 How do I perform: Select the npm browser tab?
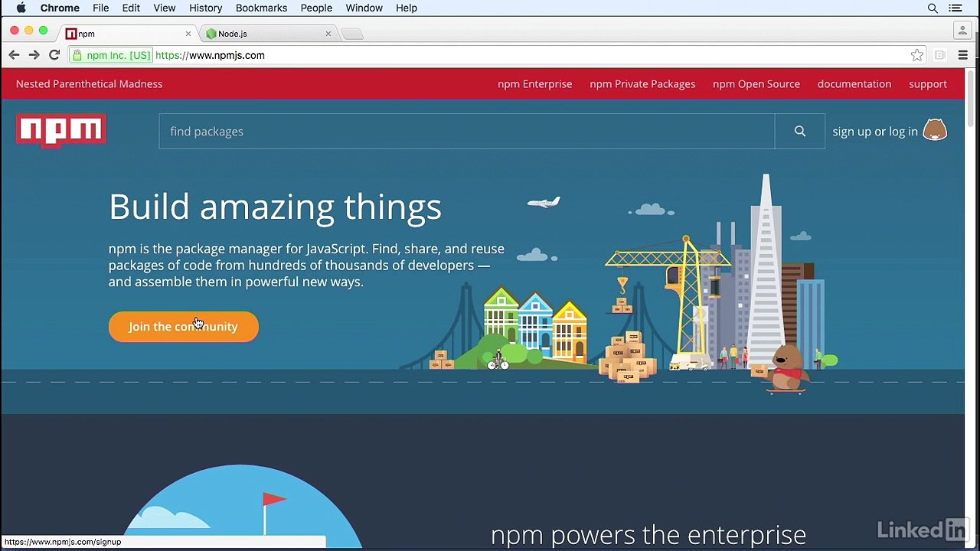[x=128, y=34]
